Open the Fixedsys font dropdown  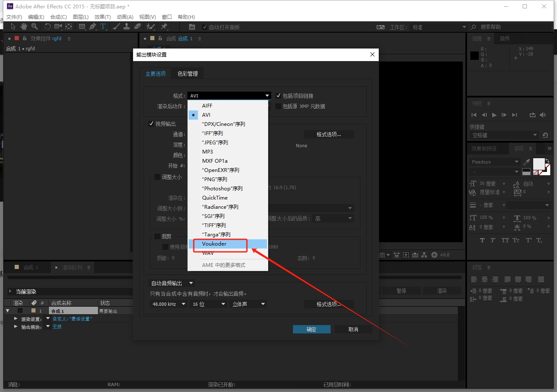coord(495,162)
